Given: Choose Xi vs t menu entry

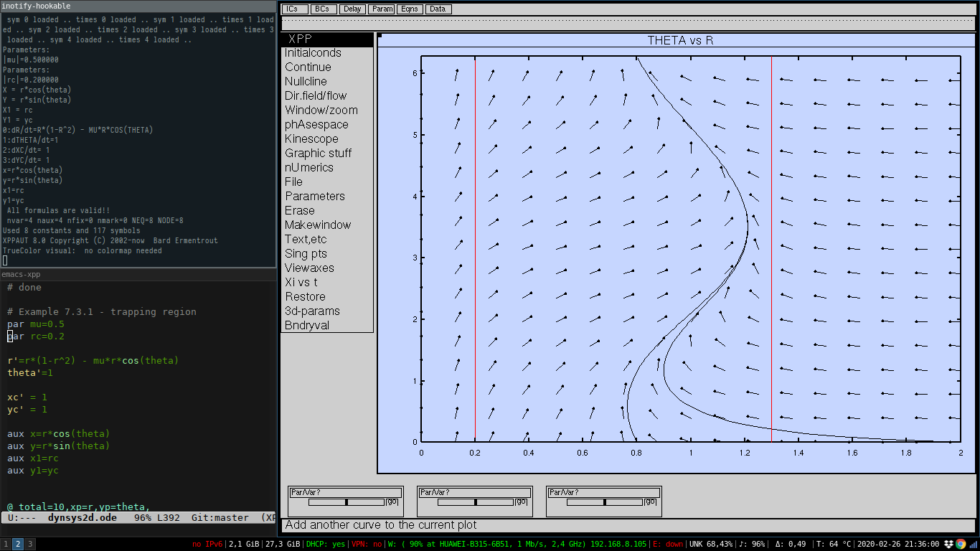Looking at the screenshot, I should [x=327, y=283].
